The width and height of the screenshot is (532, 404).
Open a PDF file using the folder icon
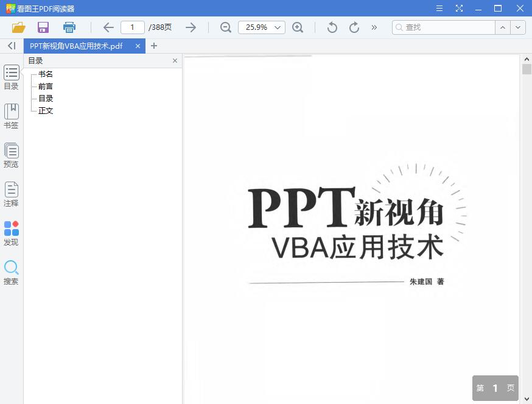pyautogui.click(x=18, y=27)
